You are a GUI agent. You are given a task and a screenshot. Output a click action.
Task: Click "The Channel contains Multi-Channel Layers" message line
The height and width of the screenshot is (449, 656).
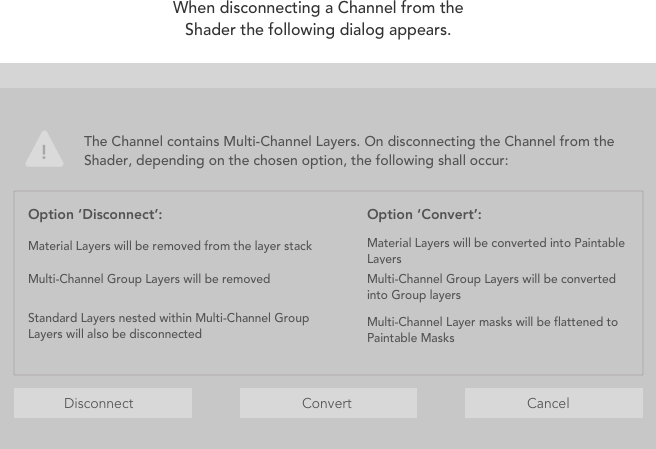349,142
